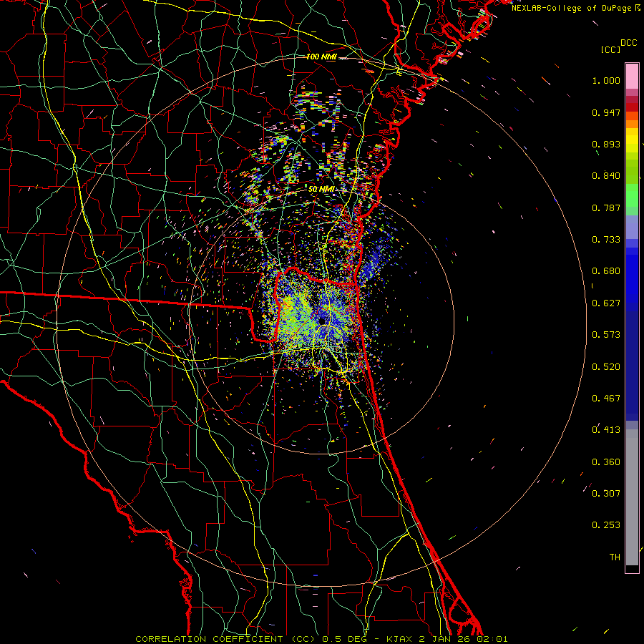Screen dimensions: 644x644
Task: Select the 0.520 scale value
Action: (x=606, y=367)
